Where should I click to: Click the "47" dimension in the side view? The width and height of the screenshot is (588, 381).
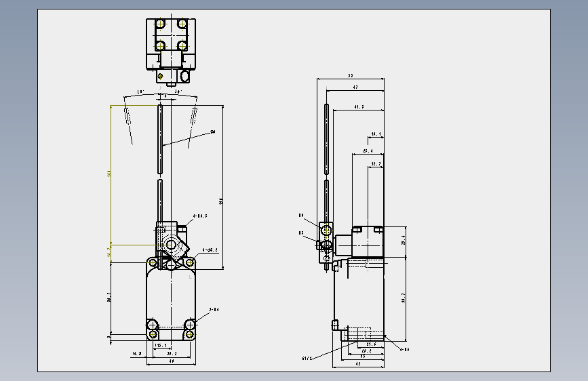[x=355, y=87]
